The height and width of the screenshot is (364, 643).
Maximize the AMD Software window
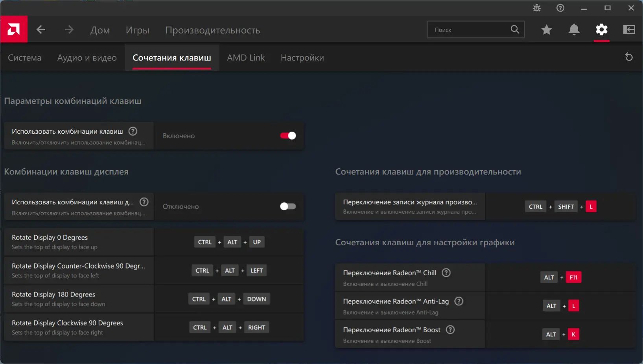(608, 8)
